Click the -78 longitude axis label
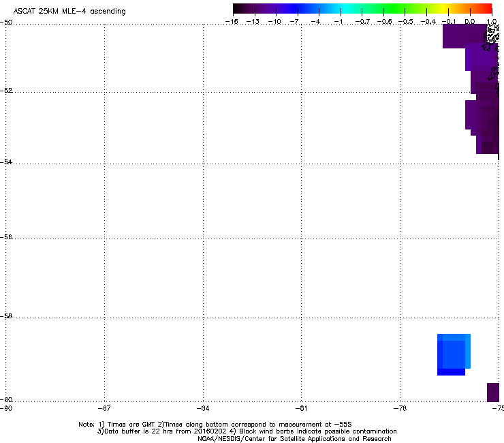This screenshot has height=443, width=504. click(400, 408)
